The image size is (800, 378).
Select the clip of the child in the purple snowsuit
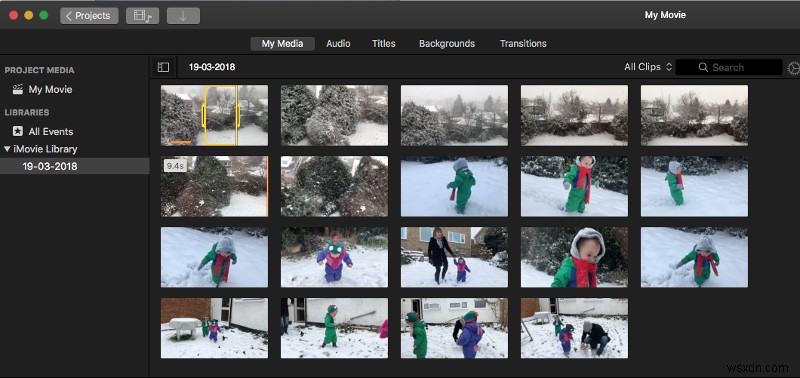click(x=334, y=257)
